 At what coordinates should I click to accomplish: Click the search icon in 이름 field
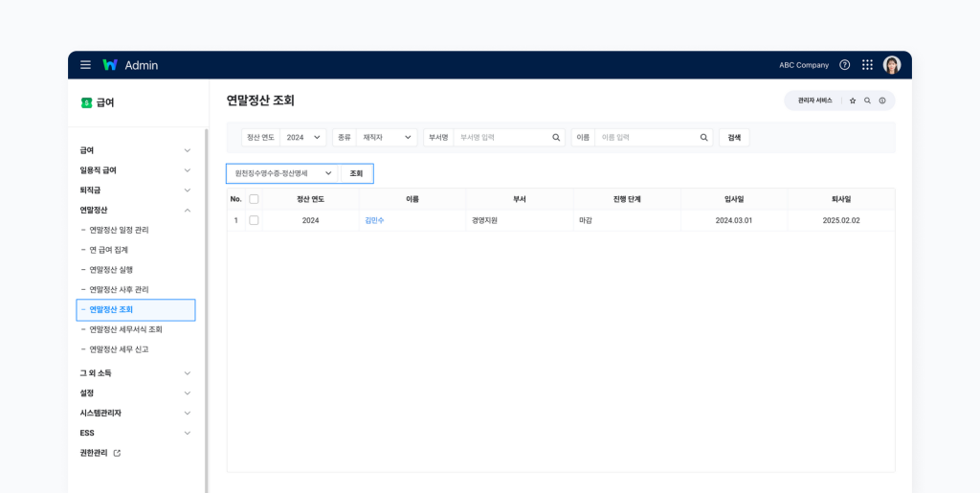click(x=704, y=138)
